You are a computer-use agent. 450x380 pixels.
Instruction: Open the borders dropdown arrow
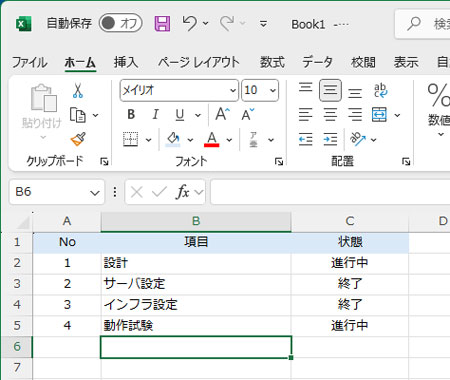[149, 140]
